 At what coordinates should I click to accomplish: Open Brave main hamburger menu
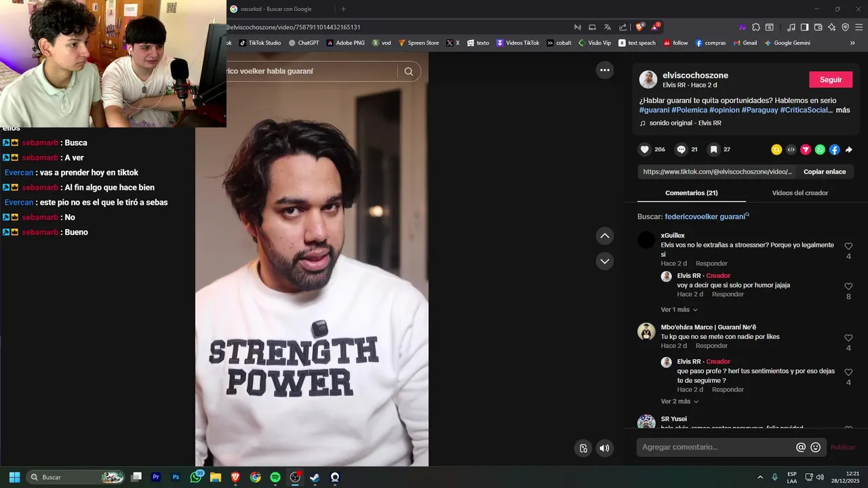(x=859, y=27)
